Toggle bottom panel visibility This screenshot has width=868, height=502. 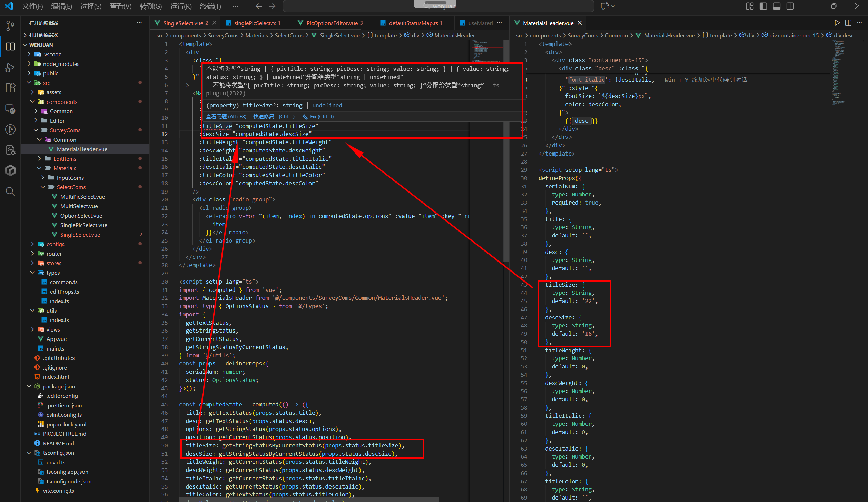[777, 6]
